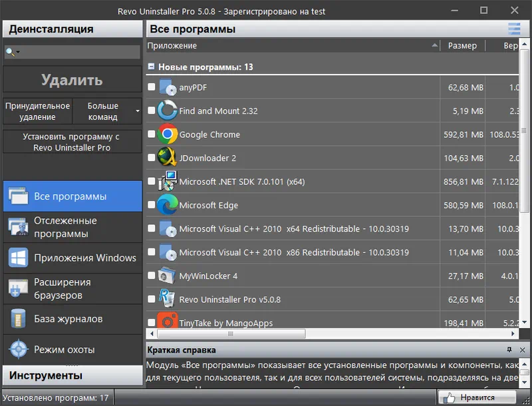Click the Microsoft Edge icon
The width and height of the screenshot is (532, 406).
(x=168, y=205)
